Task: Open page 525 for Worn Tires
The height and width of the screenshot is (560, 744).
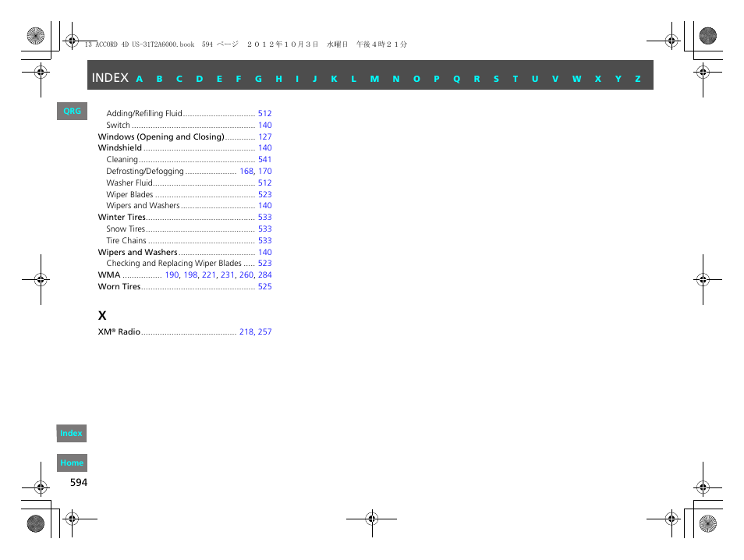Action: [x=264, y=287]
